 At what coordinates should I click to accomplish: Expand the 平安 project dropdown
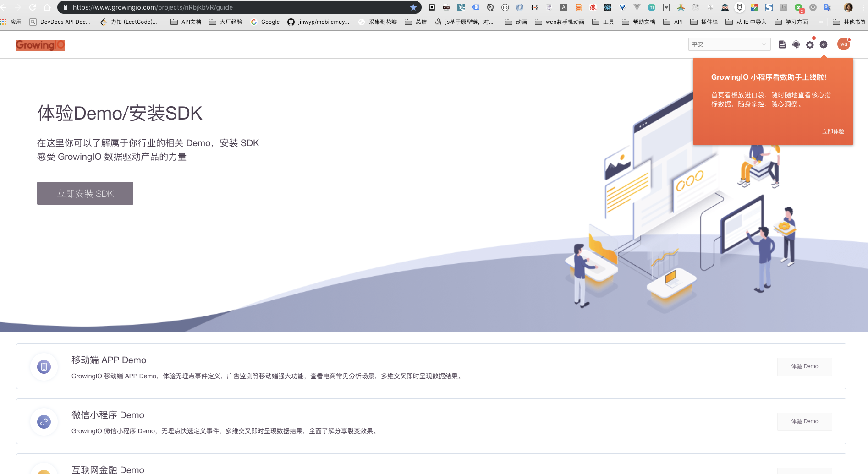(x=730, y=44)
